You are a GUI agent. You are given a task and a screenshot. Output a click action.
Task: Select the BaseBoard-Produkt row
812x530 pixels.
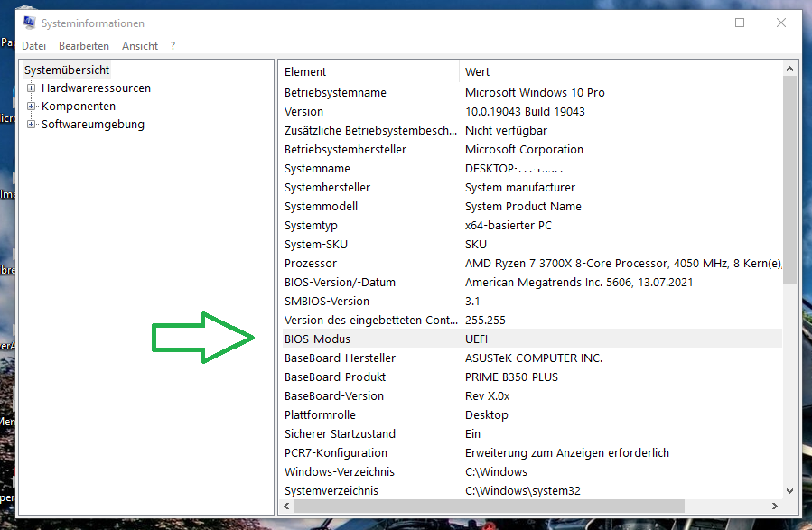click(x=532, y=377)
